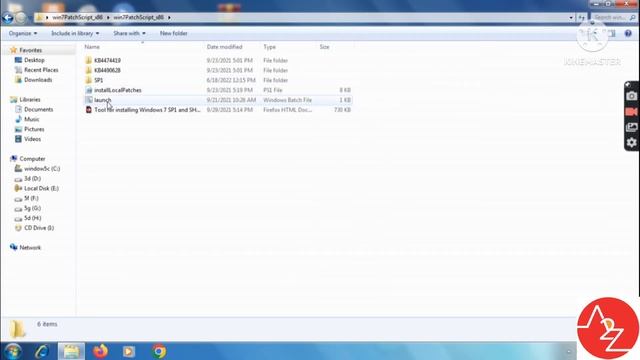Sort by the Type column header

pos(269,47)
